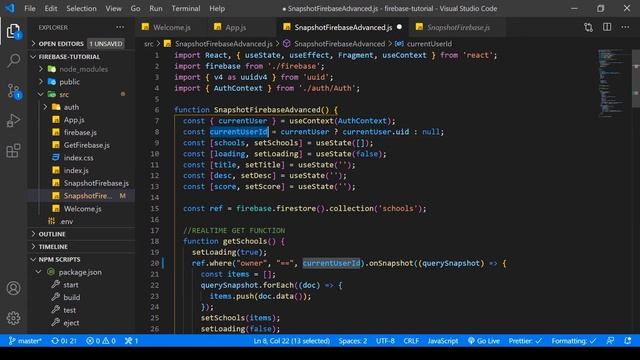Open the View menu

[x=113, y=8]
